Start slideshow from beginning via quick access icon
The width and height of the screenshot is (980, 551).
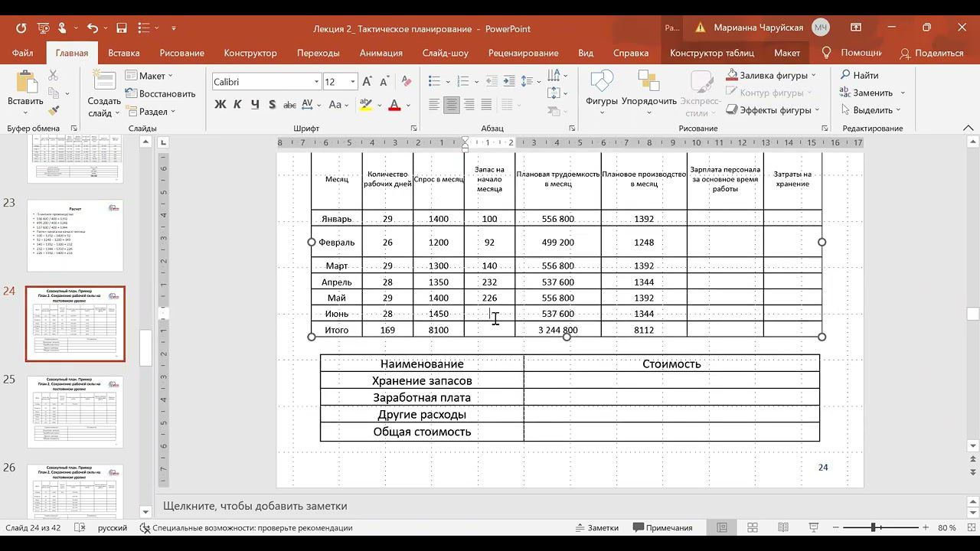coord(44,28)
